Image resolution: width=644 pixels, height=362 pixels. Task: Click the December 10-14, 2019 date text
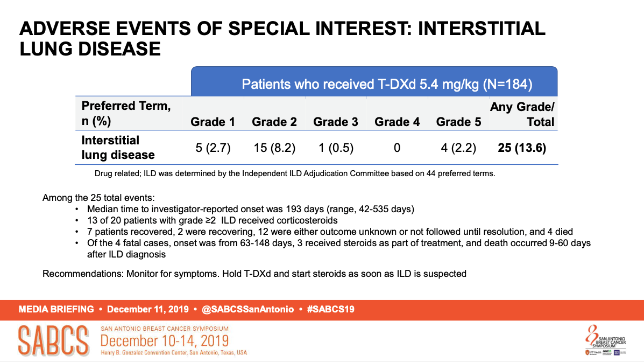165,340
